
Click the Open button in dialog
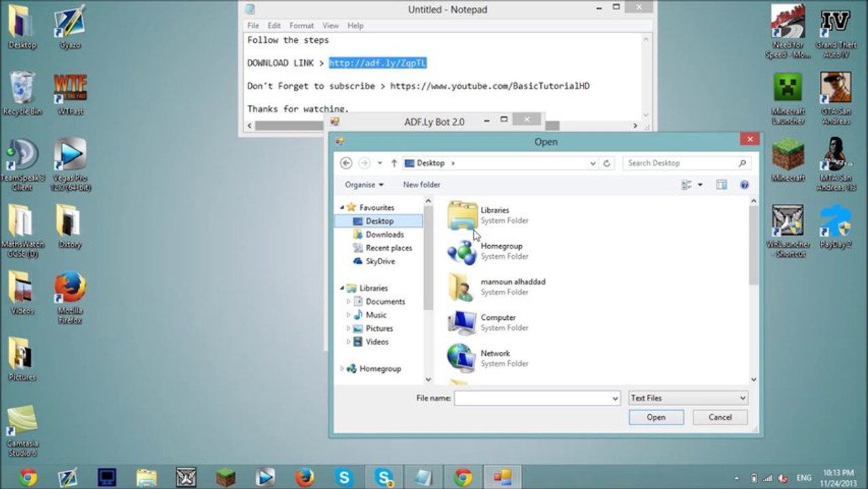tap(656, 417)
